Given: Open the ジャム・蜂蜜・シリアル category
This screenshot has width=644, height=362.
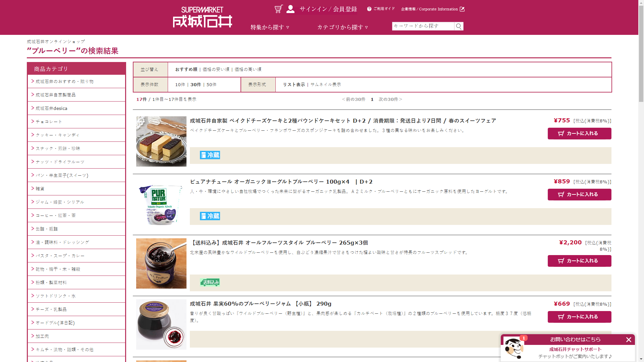Looking at the screenshot, I should click(60, 202).
